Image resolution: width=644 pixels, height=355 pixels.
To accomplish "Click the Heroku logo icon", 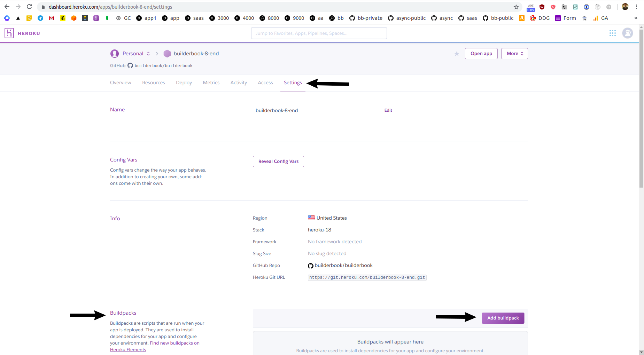I will 9,33.
